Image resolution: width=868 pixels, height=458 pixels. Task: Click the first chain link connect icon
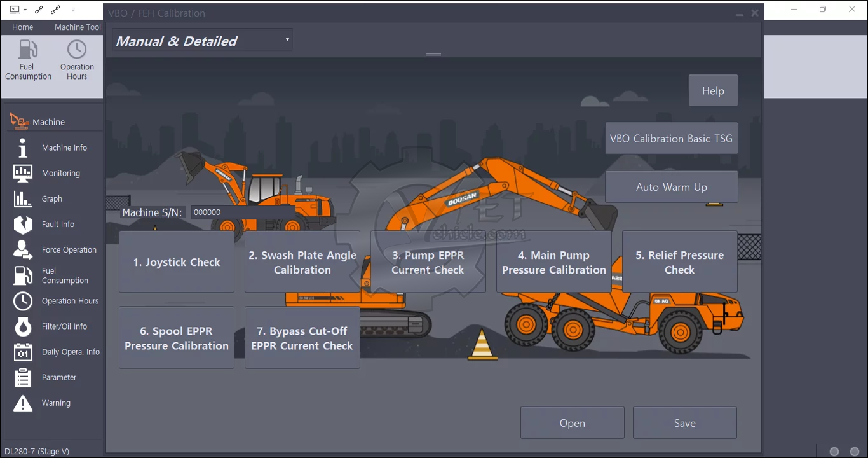pos(39,10)
